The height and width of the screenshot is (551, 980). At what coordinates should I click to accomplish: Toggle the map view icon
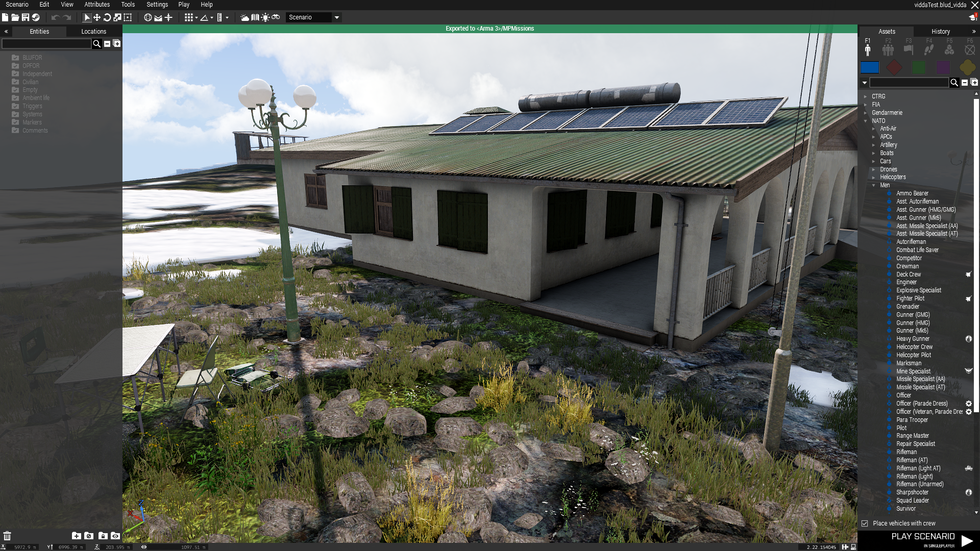tap(255, 17)
